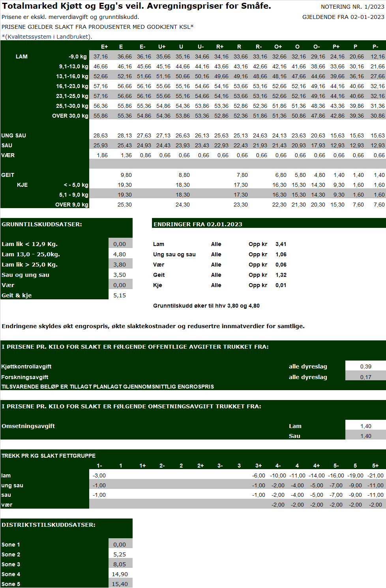Click 'Grunntilskudd øker til hhv 3,80 og 4,80' note

coord(206,306)
